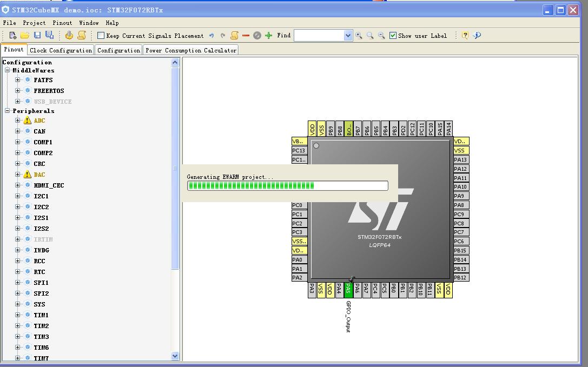
Task: Switch to the Configuration tab
Action: (x=118, y=50)
